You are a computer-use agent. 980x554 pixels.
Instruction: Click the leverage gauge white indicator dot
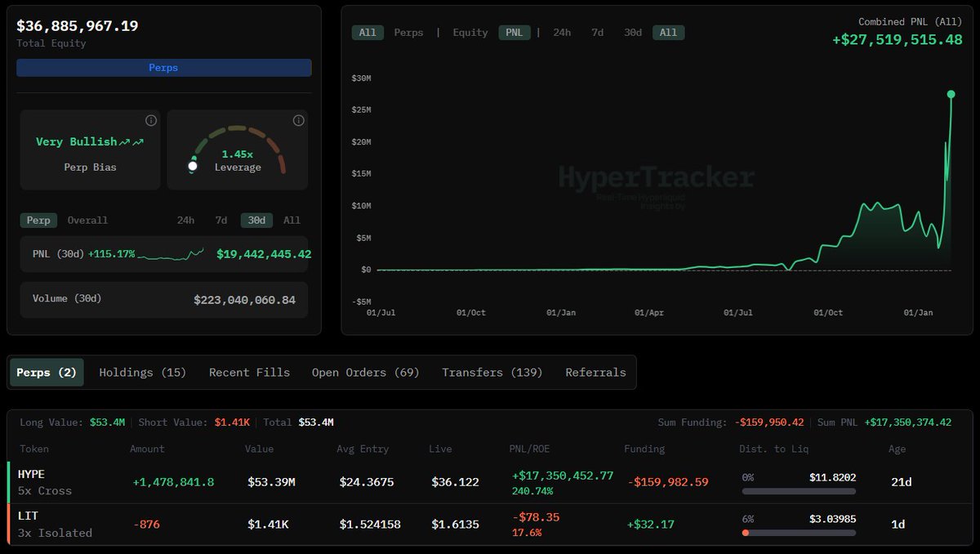[x=193, y=166]
